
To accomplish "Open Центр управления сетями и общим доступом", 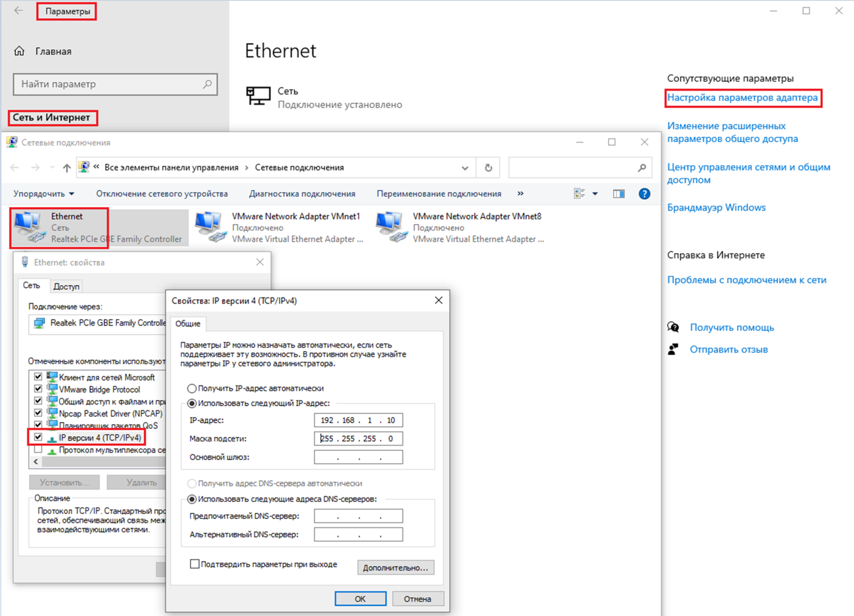I will pos(748,173).
